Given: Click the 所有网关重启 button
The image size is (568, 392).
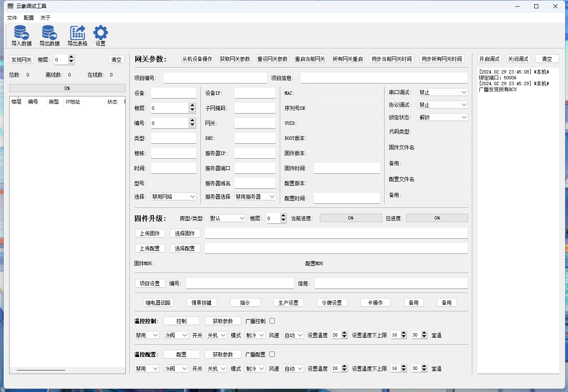Looking at the screenshot, I should 347,59.
